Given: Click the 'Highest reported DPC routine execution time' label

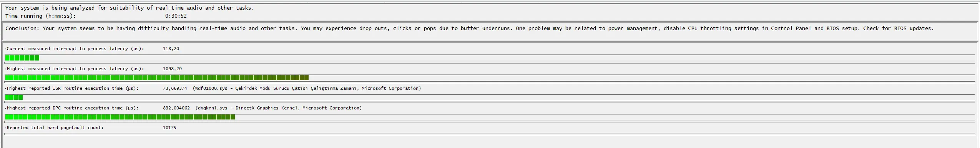Looking at the screenshot, I should pos(72,108).
